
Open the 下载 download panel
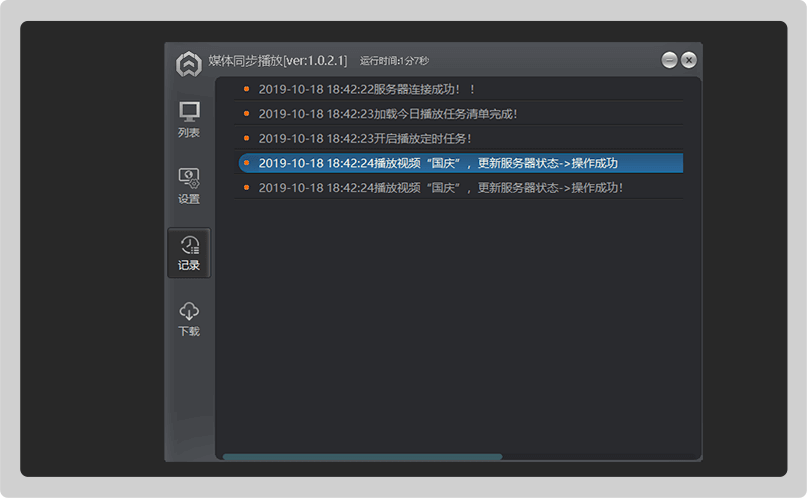point(189,319)
